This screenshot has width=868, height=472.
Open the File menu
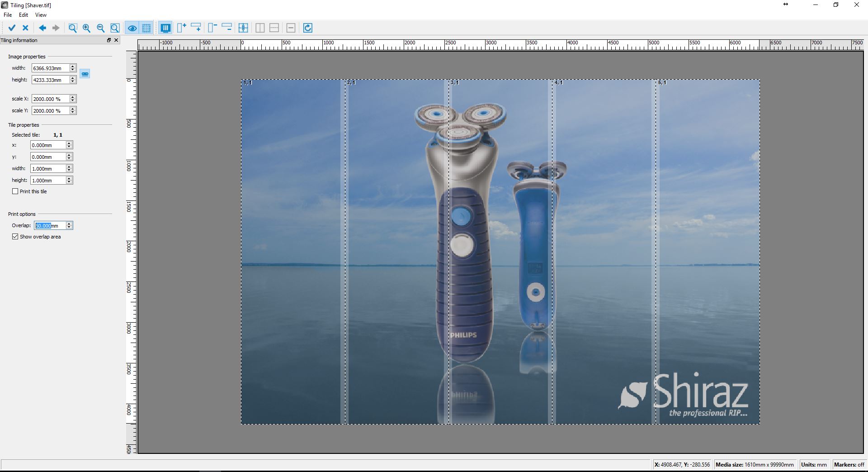[8, 15]
